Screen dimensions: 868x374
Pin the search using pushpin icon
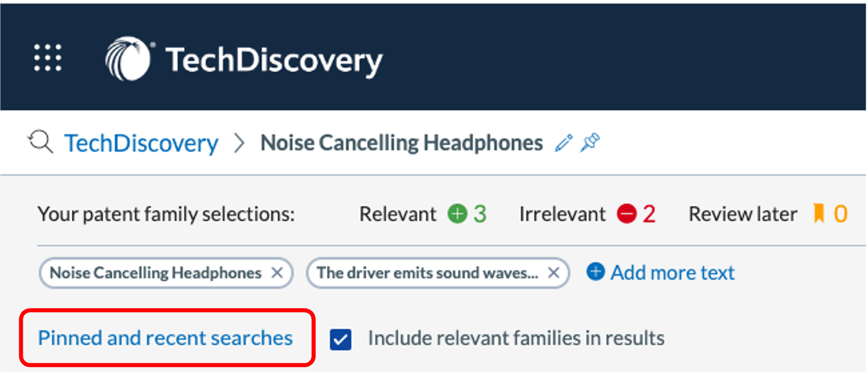pos(590,143)
